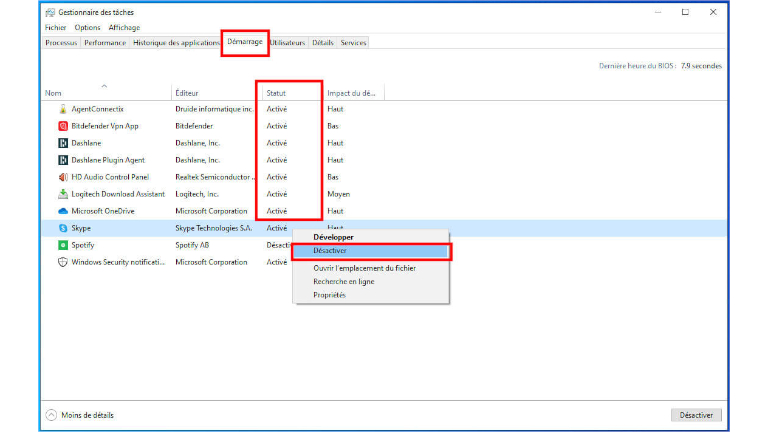Click the Dashlane Plugin Agent icon
This screenshot has width=768, height=432.
coord(63,160)
